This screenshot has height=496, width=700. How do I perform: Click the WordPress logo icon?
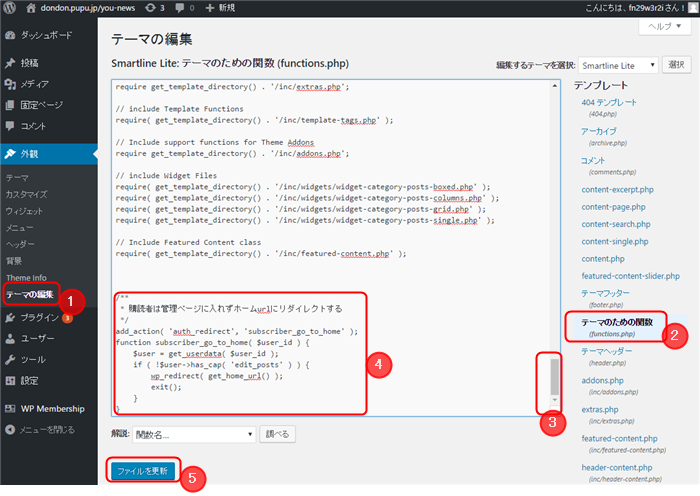(9, 8)
